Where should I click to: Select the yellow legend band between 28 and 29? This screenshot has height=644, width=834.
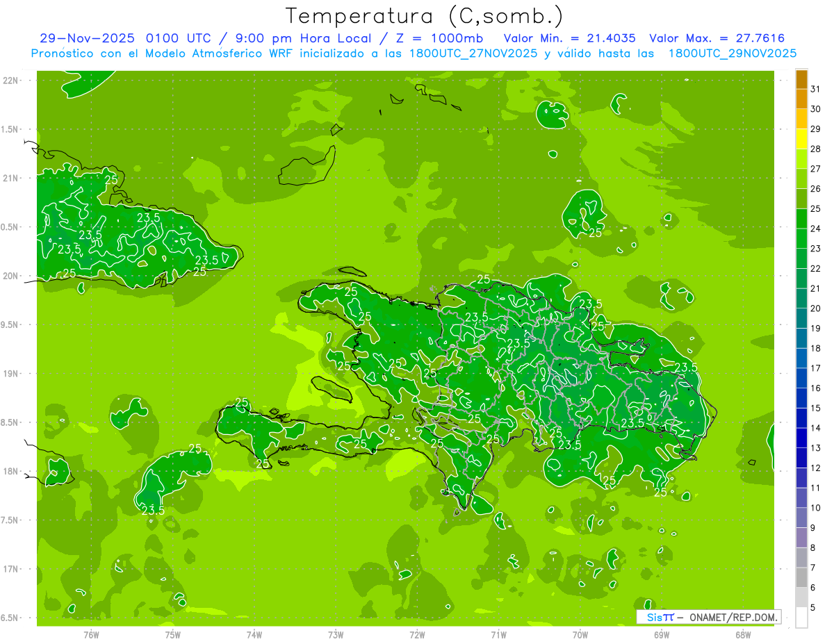[x=801, y=139]
